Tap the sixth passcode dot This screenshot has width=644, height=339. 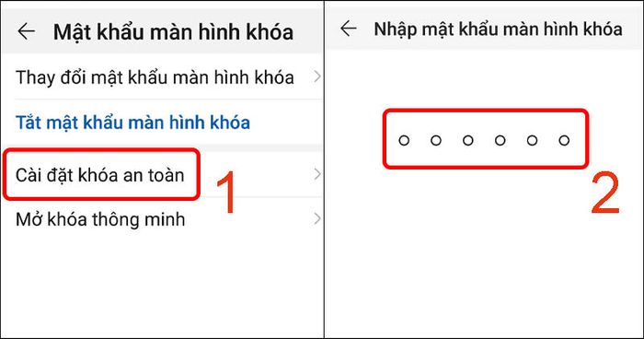564,141
